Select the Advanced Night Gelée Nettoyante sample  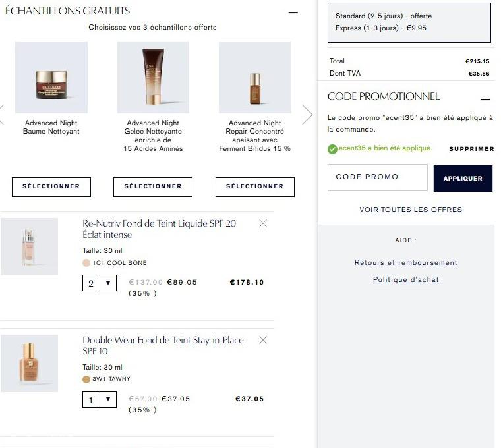[153, 186]
